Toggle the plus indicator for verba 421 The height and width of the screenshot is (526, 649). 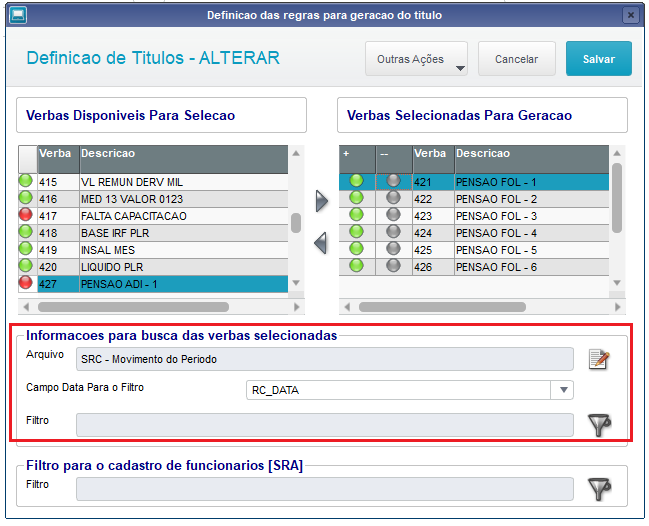(x=356, y=181)
